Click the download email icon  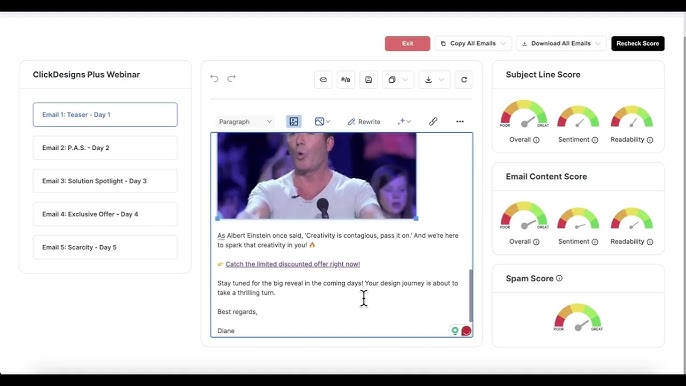428,80
